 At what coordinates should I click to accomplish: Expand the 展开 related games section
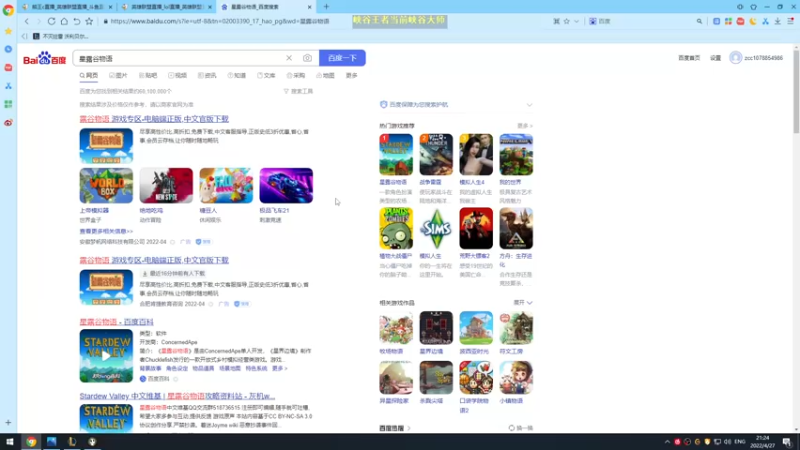[x=522, y=303]
